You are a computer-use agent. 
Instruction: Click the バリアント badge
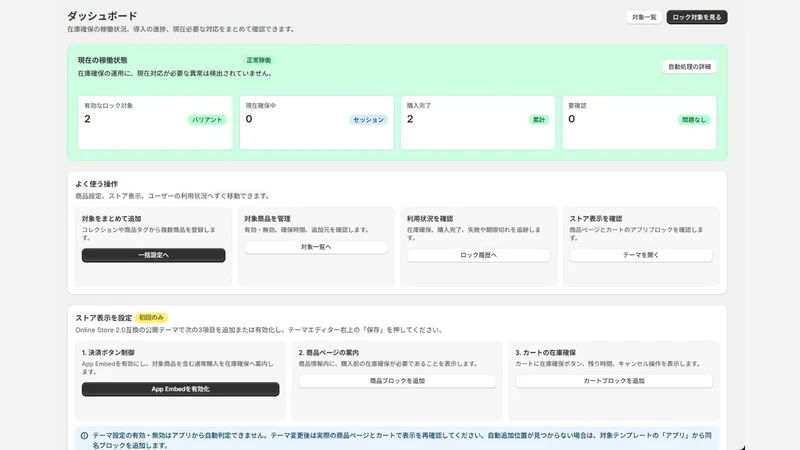[x=207, y=120]
